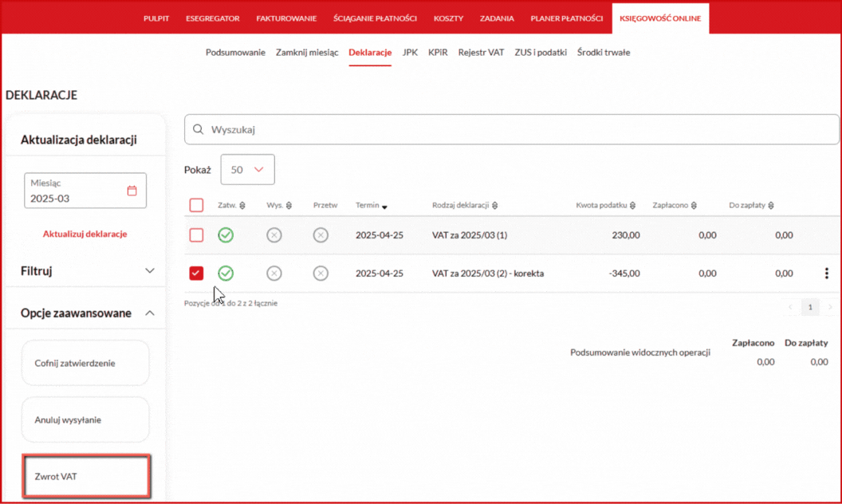Open the ESEGREGATOR menu
Image resolution: width=842 pixels, height=504 pixels.
213,18
